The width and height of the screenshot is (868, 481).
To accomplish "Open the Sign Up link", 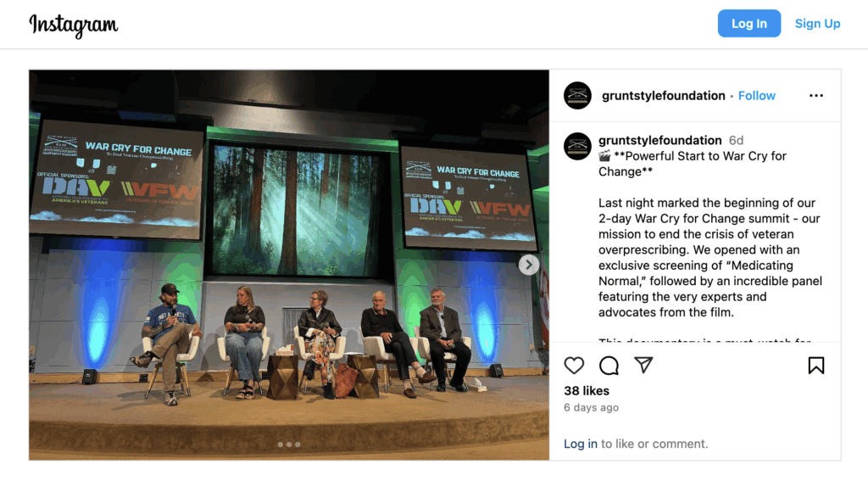I will [818, 23].
